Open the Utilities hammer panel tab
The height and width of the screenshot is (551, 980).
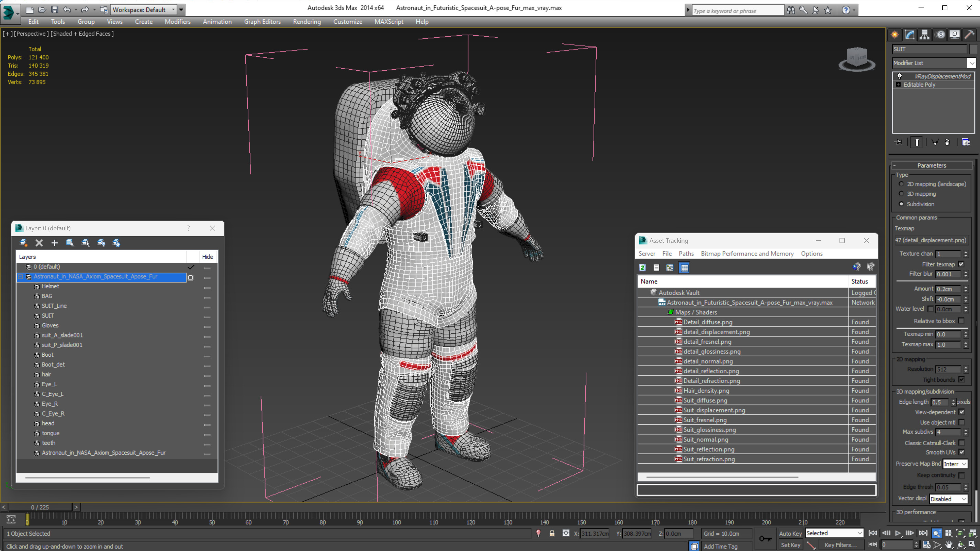969,35
